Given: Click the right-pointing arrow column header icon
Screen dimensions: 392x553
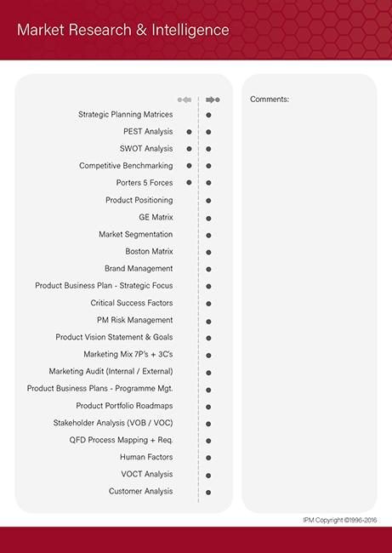Looking at the screenshot, I should pos(213,100).
